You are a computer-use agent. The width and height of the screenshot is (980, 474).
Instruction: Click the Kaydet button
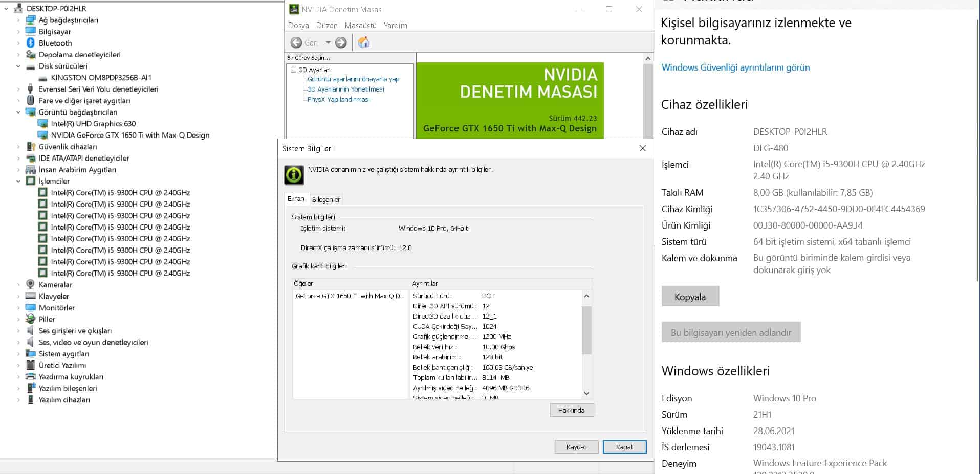click(x=576, y=447)
